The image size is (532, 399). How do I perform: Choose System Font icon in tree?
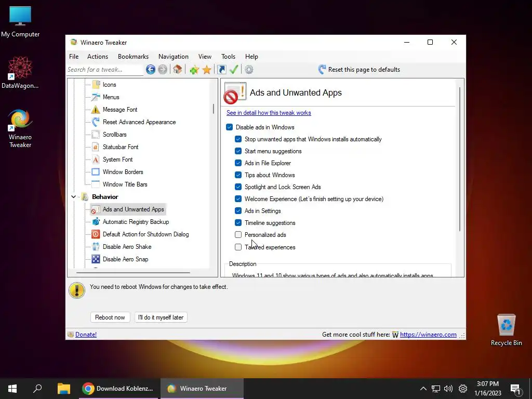click(96, 159)
